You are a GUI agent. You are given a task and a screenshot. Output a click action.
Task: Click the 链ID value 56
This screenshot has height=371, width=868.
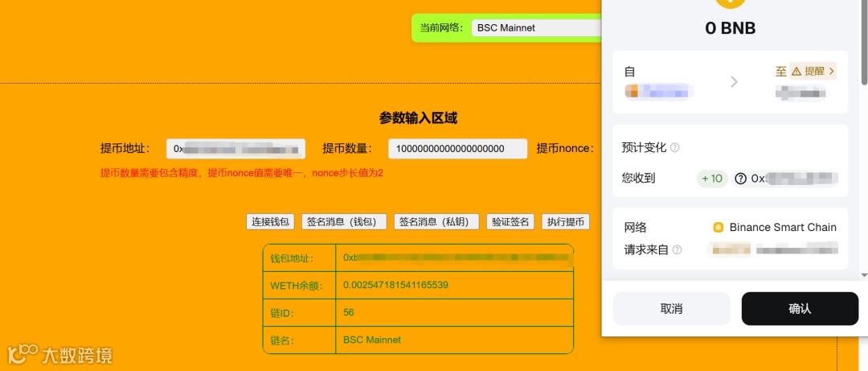(x=348, y=312)
